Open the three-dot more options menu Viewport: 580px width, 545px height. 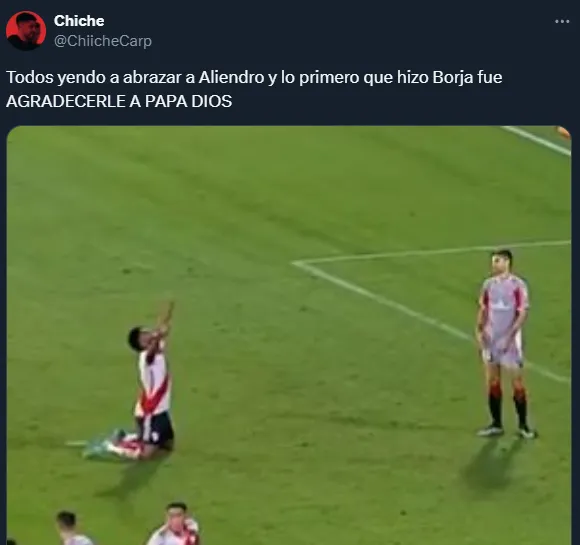point(562,22)
